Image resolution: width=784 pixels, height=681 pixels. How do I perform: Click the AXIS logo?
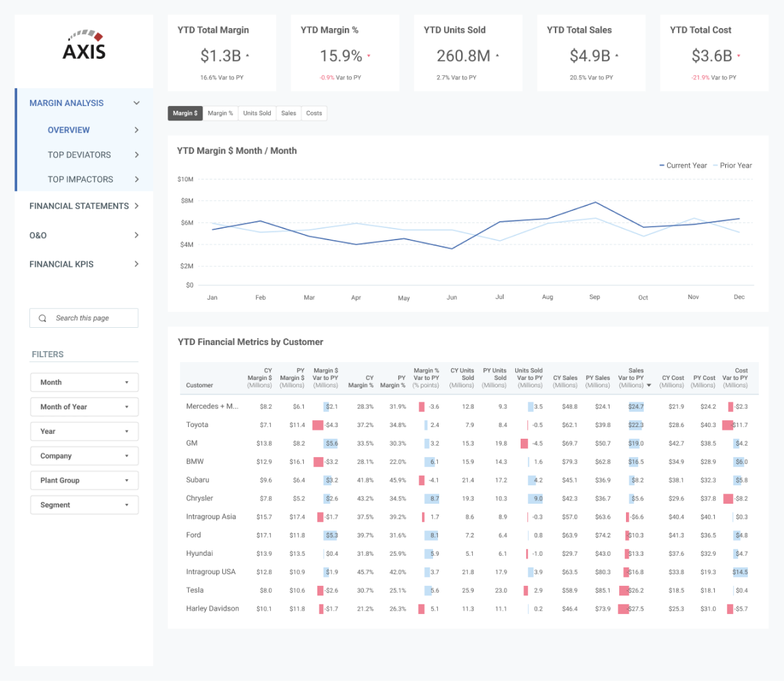[84, 45]
